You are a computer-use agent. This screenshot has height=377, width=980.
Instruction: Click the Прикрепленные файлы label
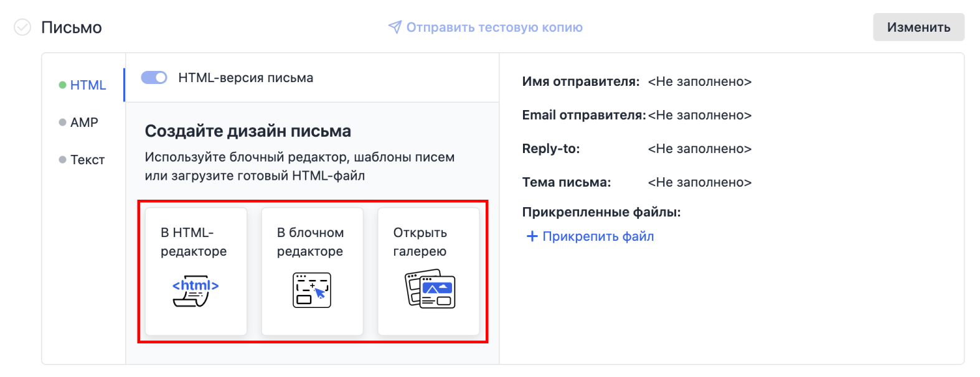coord(601,212)
